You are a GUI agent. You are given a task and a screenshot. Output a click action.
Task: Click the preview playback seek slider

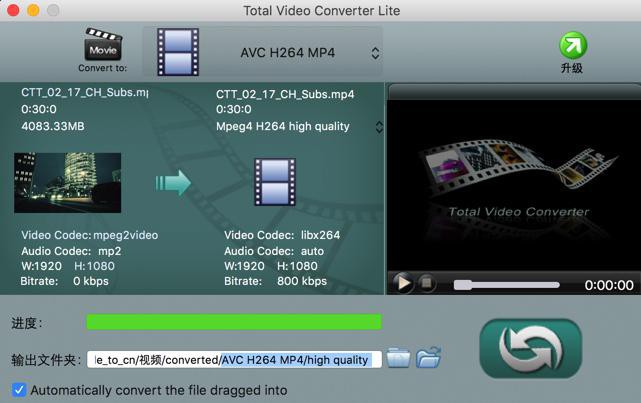pos(506,285)
